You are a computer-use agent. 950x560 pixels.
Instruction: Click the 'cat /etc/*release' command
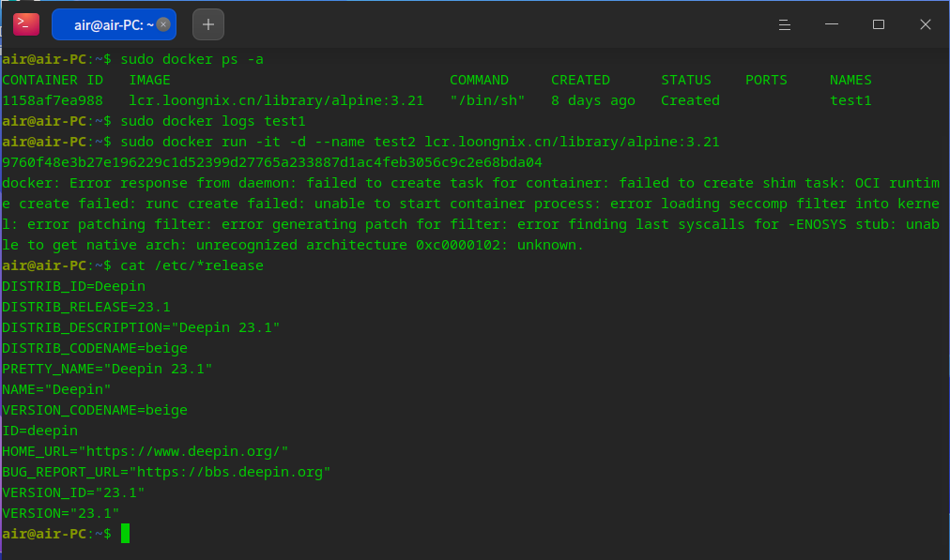[x=192, y=265]
